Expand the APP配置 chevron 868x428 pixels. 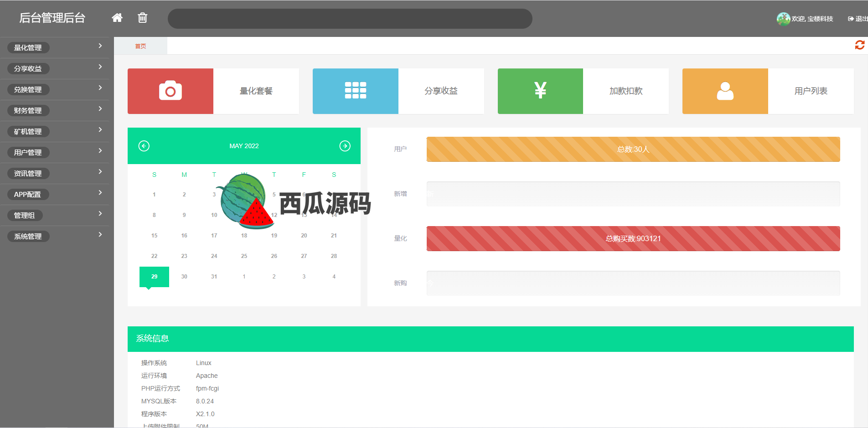pos(100,193)
